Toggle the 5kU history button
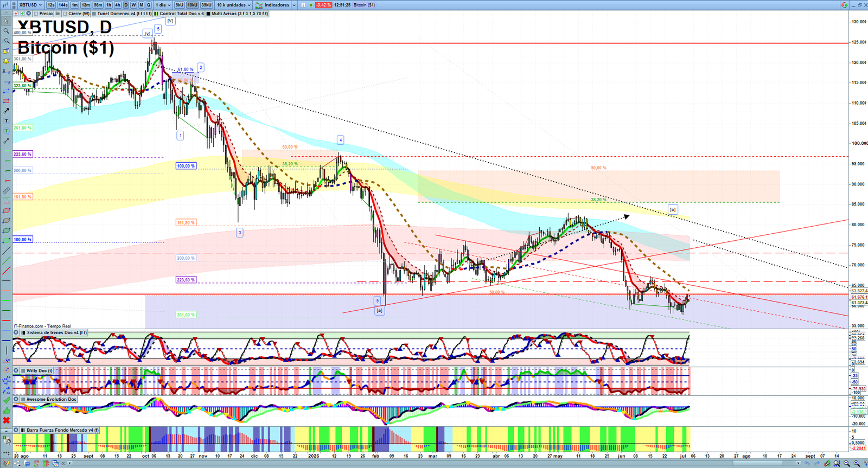Image resolution: width=868 pixels, height=468 pixels. 179,5
